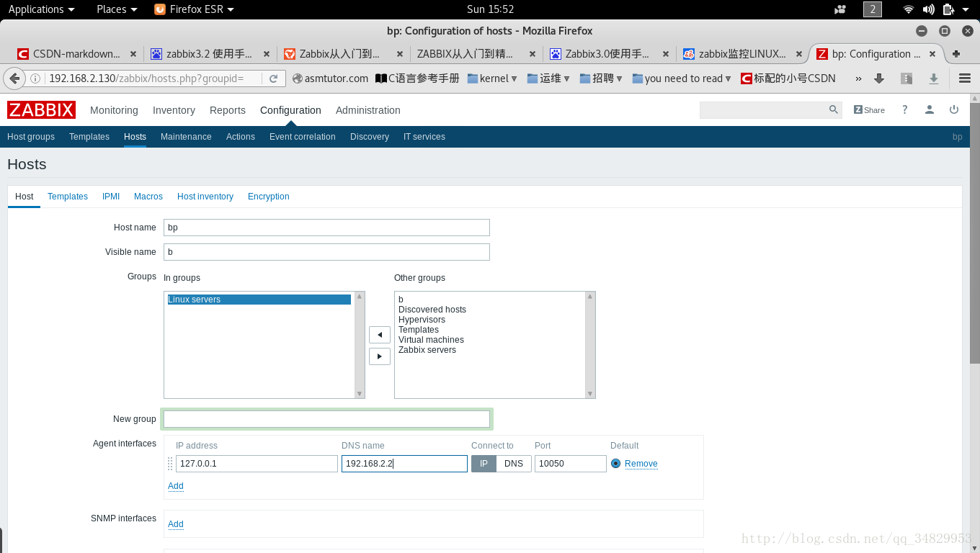Open a new Firefox tab
Screen dimensions: 980x553
(956, 54)
